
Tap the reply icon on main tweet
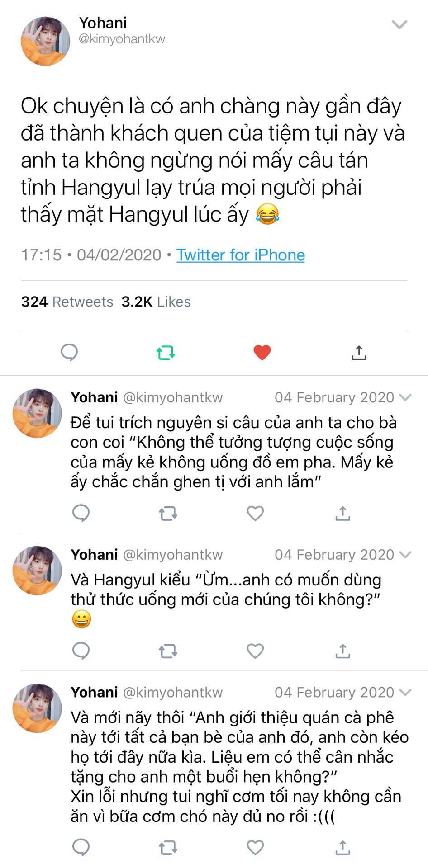click(69, 352)
